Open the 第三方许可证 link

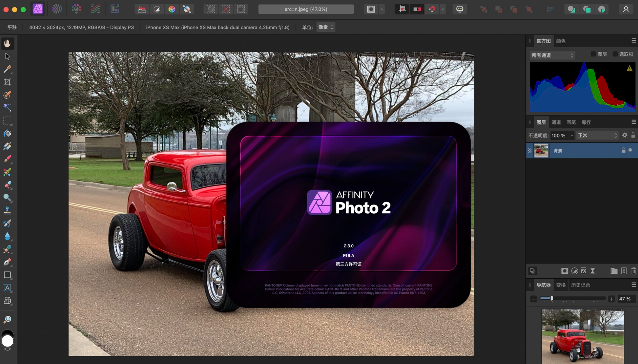[348, 264]
